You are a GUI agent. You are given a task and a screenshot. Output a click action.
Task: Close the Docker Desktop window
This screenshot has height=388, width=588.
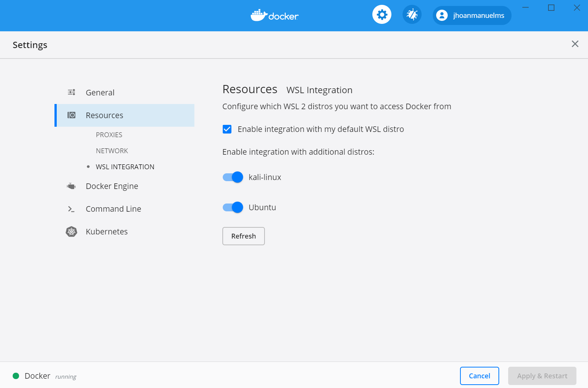(x=577, y=7)
